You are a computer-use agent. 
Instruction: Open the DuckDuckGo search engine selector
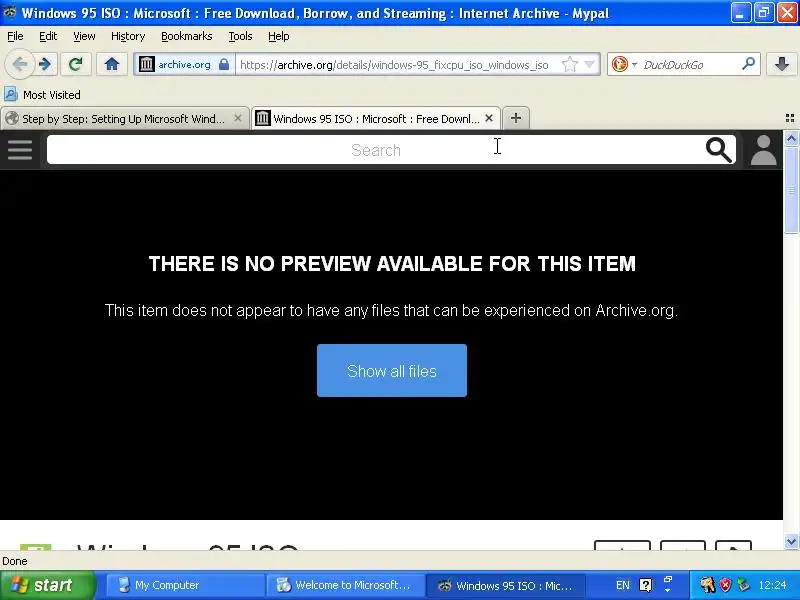pos(624,64)
